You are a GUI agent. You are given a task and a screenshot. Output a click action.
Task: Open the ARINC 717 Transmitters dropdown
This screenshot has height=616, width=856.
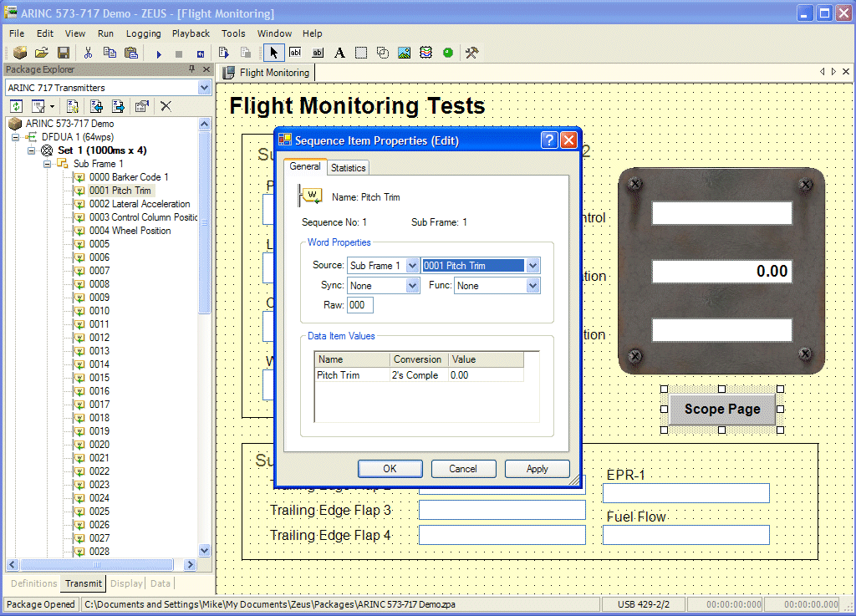tap(204, 88)
